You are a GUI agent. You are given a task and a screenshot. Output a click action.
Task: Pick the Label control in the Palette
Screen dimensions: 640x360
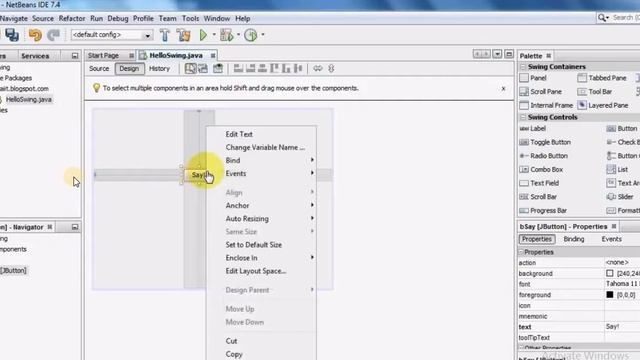coord(533,129)
